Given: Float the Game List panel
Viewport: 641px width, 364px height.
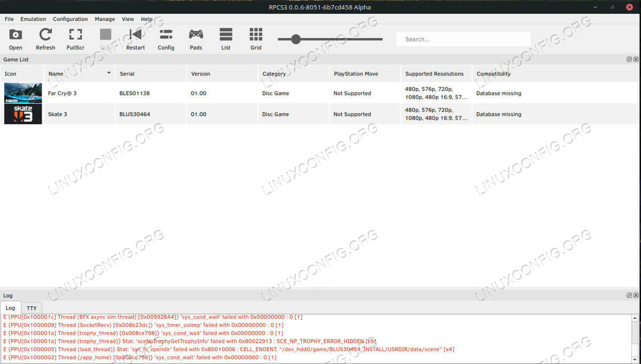Looking at the screenshot, I should pyautogui.click(x=629, y=59).
